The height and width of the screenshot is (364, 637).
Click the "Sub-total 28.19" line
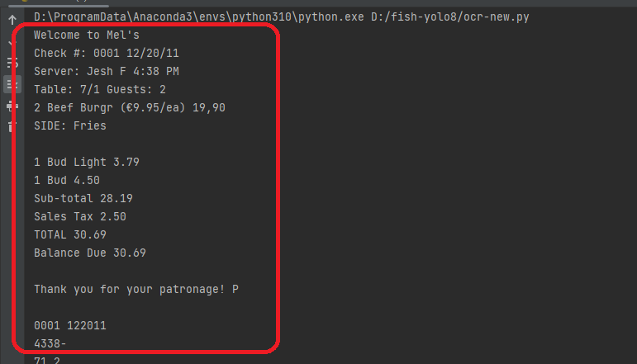tap(83, 198)
